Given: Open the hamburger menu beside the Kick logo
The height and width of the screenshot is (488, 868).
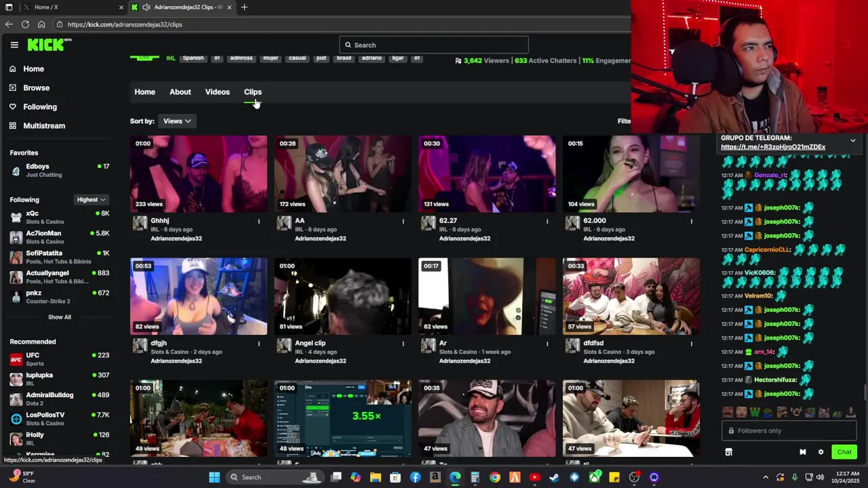Looking at the screenshot, I should tap(14, 45).
